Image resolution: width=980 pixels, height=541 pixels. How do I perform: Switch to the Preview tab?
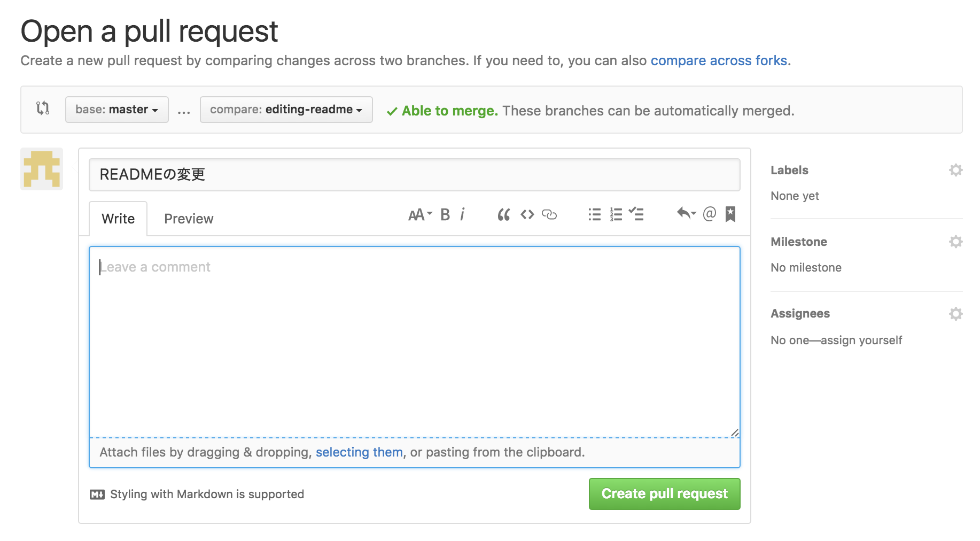tap(189, 219)
